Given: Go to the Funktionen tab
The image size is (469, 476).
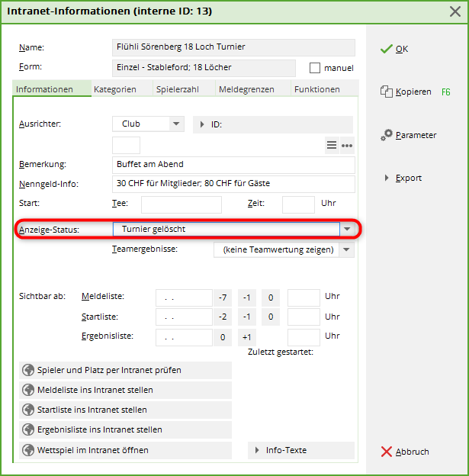Looking at the screenshot, I should pos(325,88).
